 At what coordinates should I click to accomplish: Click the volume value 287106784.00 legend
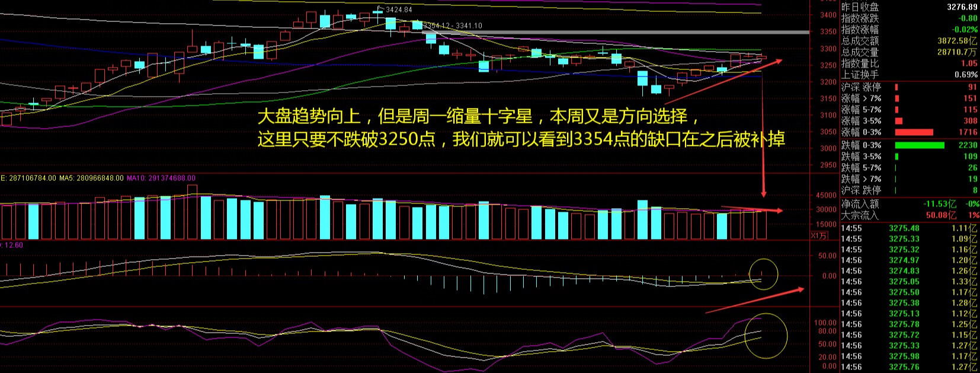click(x=28, y=178)
